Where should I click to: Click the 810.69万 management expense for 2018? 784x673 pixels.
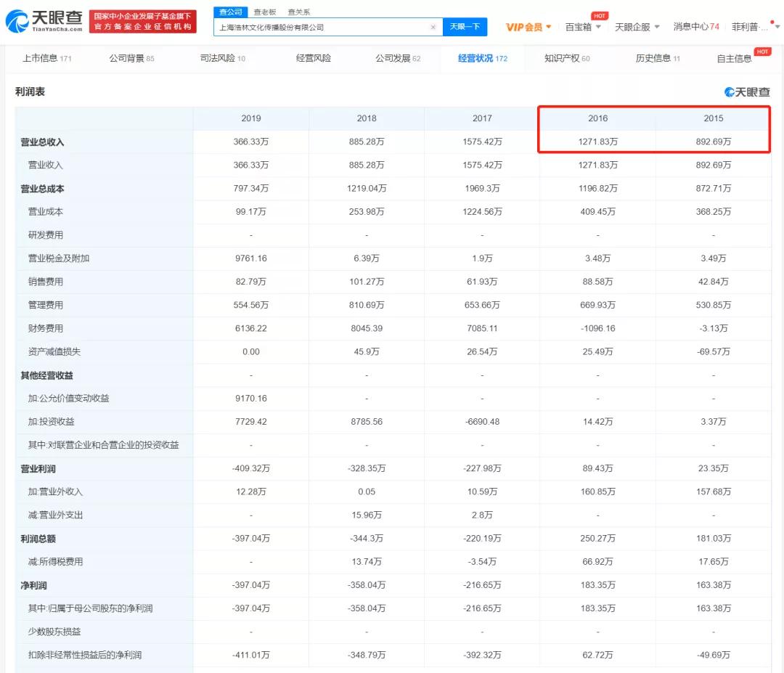point(367,304)
